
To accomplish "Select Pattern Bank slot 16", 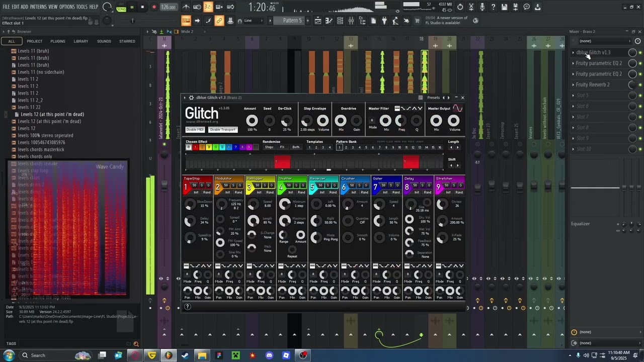I will (440, 147).
